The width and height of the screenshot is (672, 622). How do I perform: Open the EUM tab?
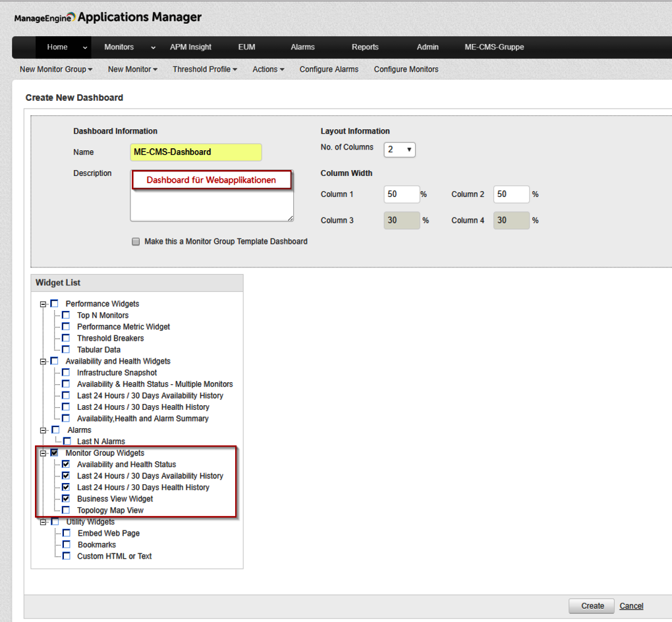[x=246, y=47]
